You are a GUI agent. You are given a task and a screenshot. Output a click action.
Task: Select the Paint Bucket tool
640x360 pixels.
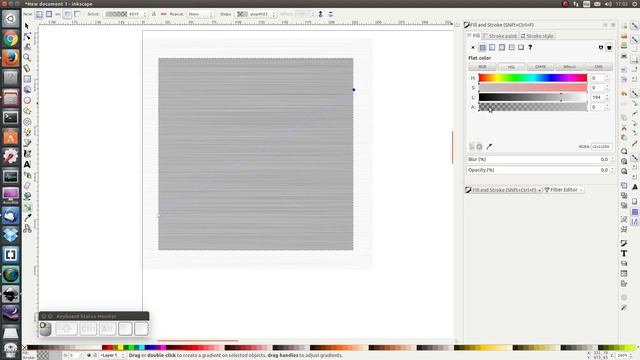(x=27, y=196)
